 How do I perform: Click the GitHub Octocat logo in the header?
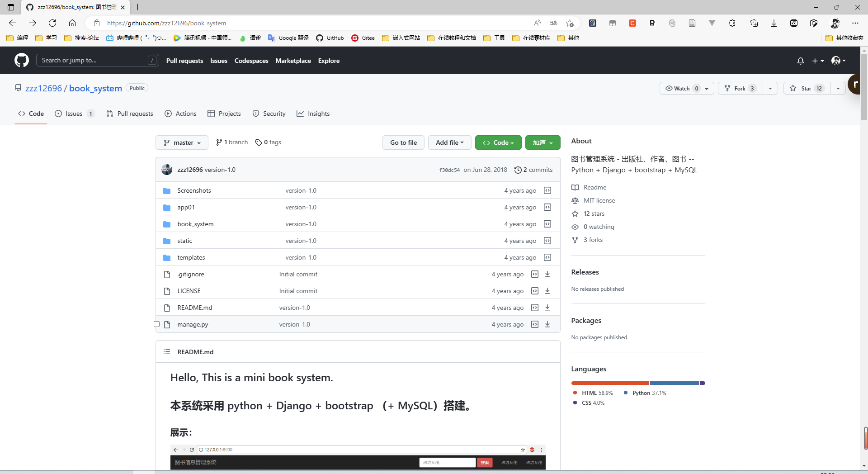tap(22, 60)
